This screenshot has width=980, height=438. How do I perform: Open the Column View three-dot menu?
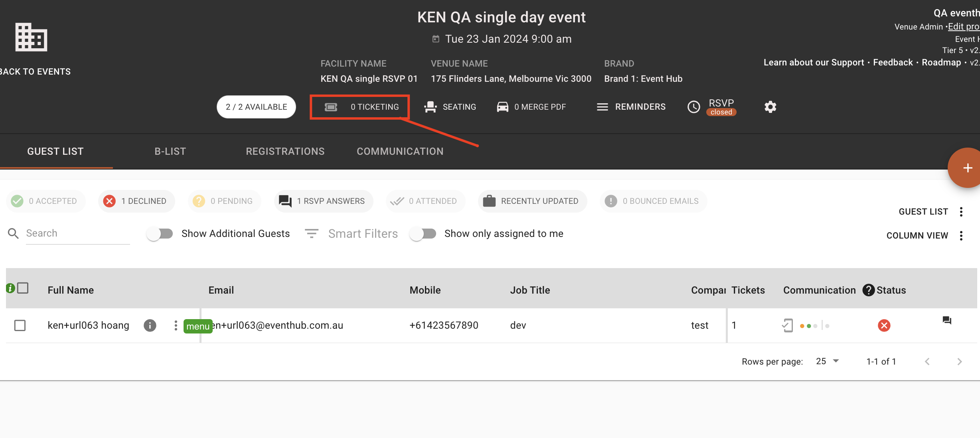[x=961, y=236]
